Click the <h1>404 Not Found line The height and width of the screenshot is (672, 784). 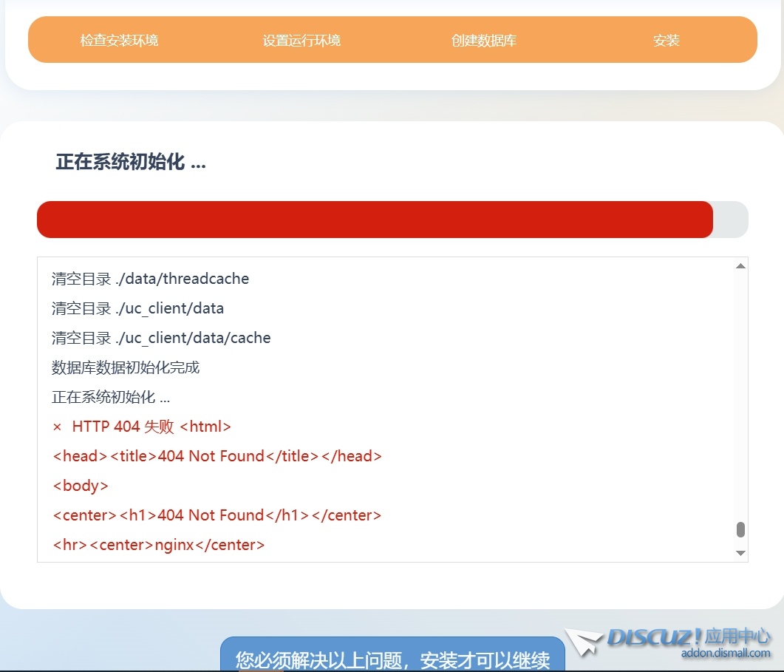[217, 515]
